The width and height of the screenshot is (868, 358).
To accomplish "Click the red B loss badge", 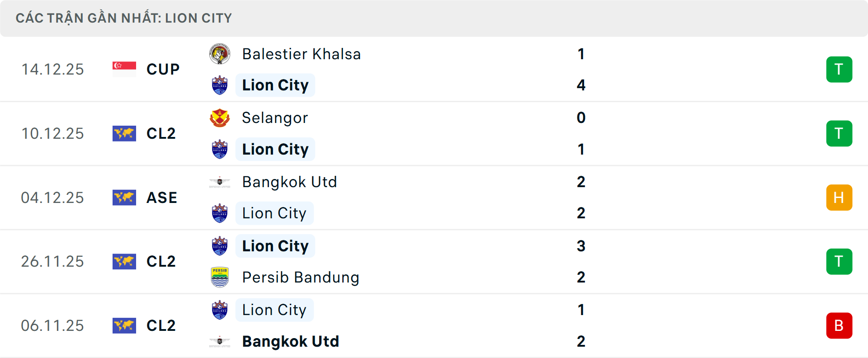I will [x=839, y=325].
